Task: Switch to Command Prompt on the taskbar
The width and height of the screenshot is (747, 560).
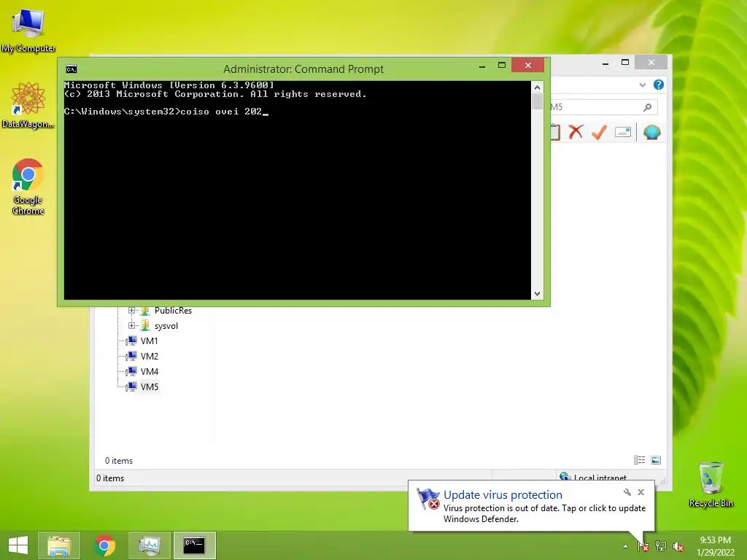Action: 194,545
